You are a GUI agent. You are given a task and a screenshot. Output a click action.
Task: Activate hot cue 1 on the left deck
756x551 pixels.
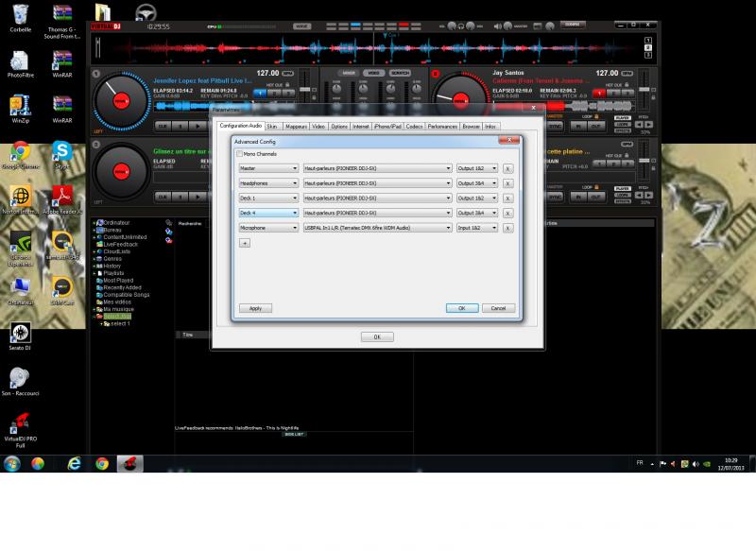(x=261, y=93)
